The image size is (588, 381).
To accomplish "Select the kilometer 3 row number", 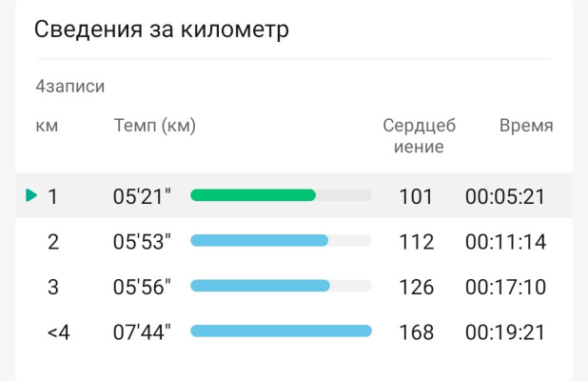I will pos(53,287).
